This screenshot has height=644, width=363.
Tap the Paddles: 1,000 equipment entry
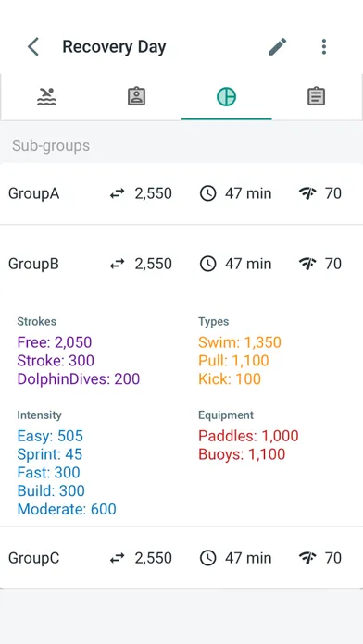click(248, 436)
